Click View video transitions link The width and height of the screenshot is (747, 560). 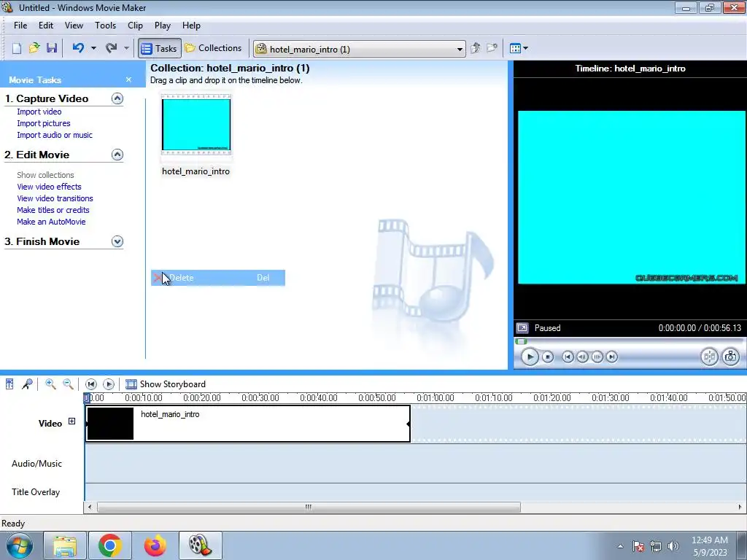55,198
